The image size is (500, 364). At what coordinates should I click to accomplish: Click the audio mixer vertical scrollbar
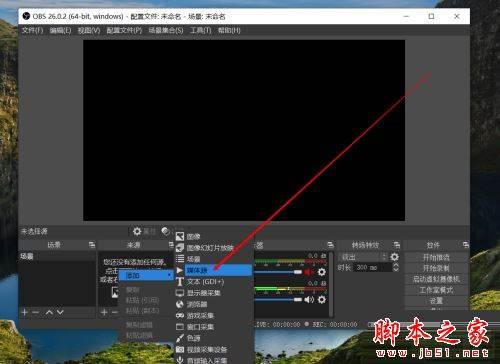pyautogui.click(x=331, y=284)
